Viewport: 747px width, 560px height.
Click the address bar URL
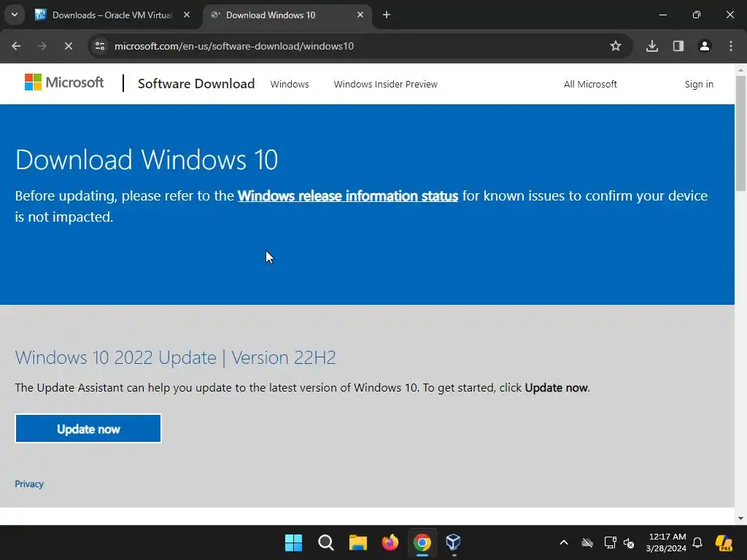click(x=234, y=46)
